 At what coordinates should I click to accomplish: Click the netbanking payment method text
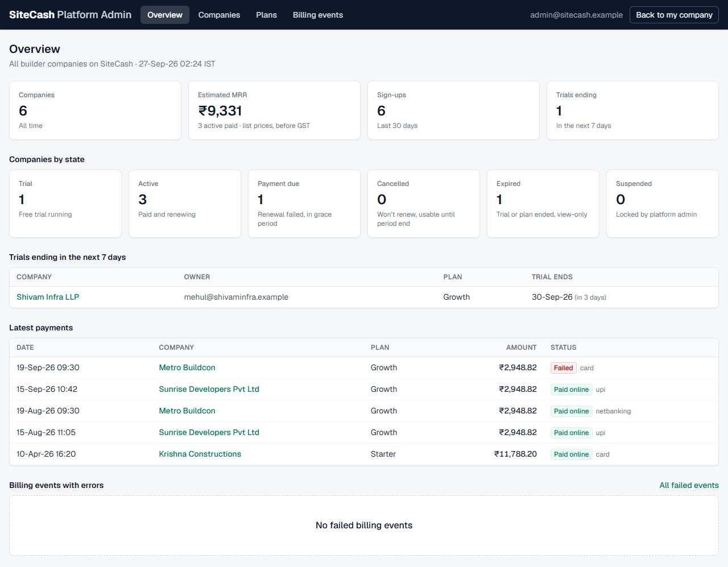pos(613,411)
